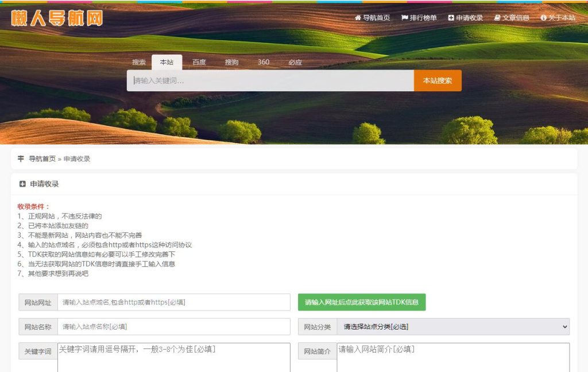Screen dimensions: 588x372
Task: Click the plus icon beside 申请收录 in navbar
Action: click(451, 17)
